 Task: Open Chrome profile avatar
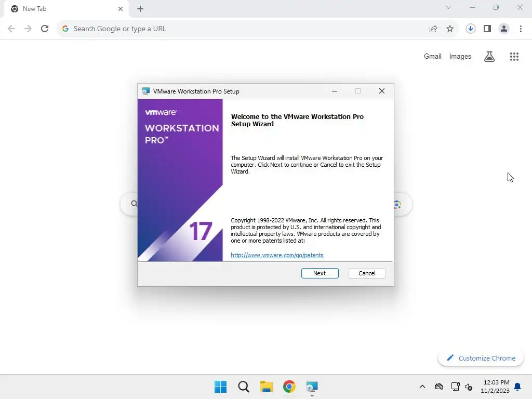point(504,29)
